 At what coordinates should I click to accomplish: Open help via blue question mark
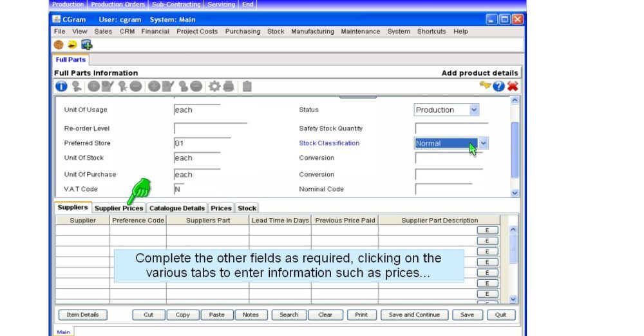point(498,86)
